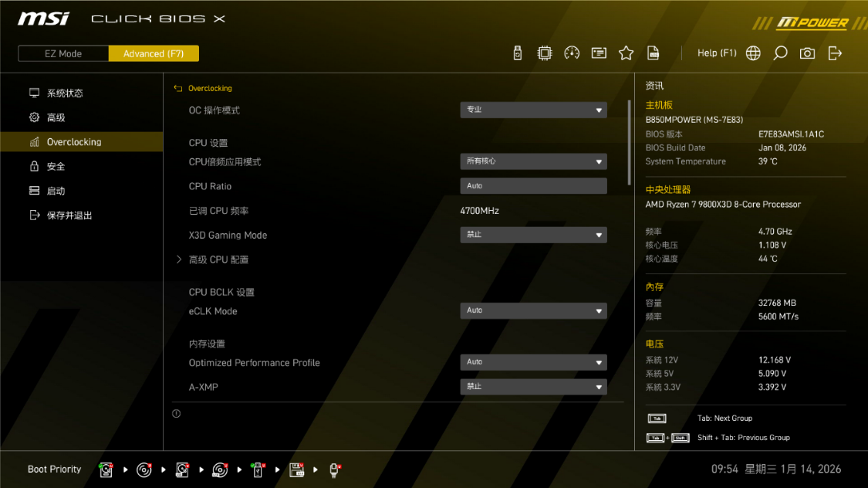
Task: Click the settings list vertical scrollbar
Action: (x=629, y=142)
